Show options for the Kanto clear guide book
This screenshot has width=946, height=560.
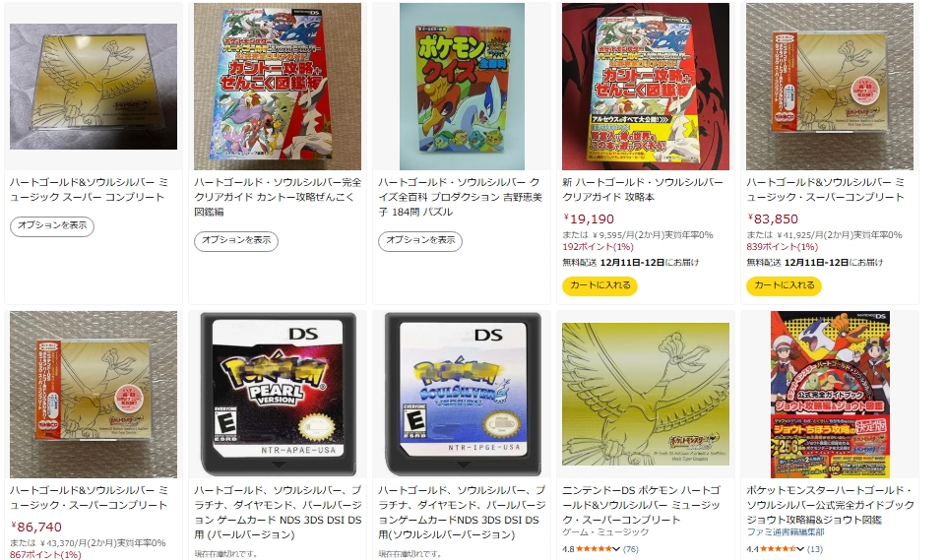[x=236, y=241]
